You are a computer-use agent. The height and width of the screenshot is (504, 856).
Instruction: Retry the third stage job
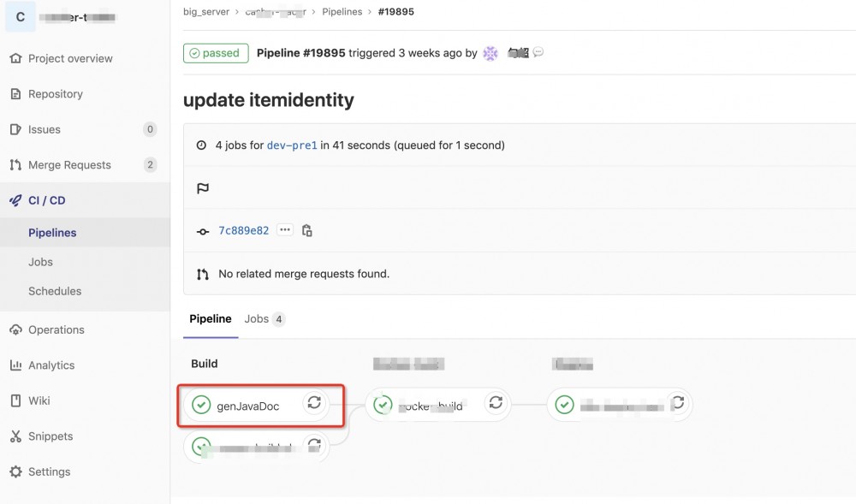click(677, 403)
